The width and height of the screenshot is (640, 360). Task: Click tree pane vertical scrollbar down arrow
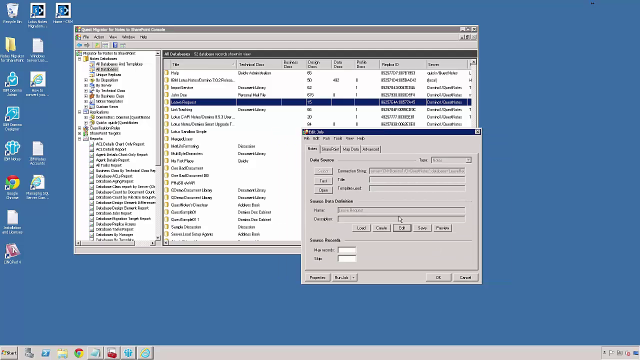pos(158,237)
